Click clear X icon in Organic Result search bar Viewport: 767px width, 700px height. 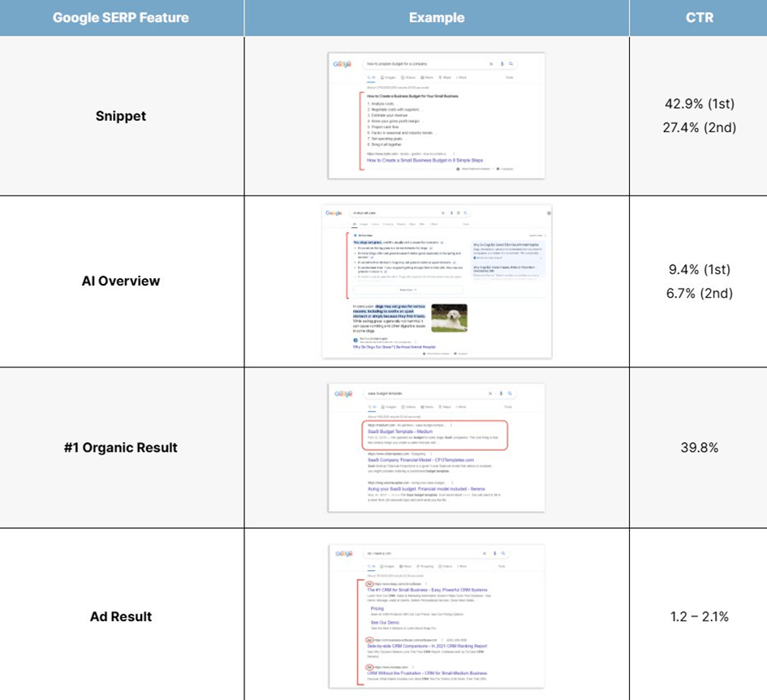(490, 393)
